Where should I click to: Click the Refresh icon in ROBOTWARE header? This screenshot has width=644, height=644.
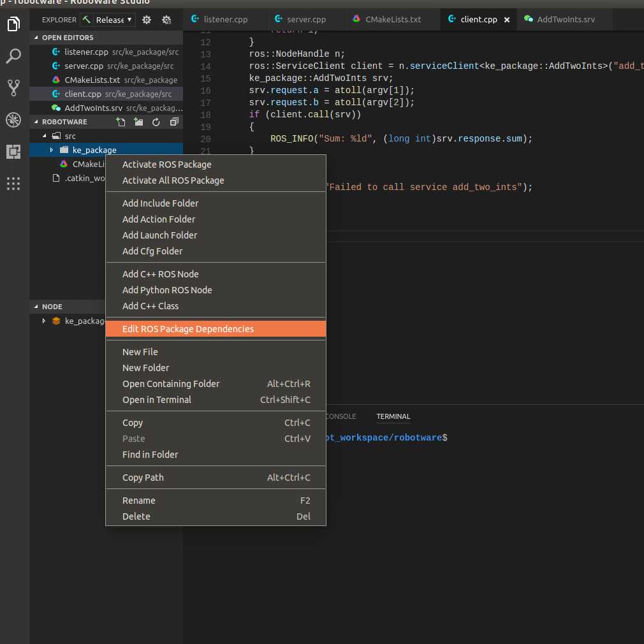click(x=156, y=122)
